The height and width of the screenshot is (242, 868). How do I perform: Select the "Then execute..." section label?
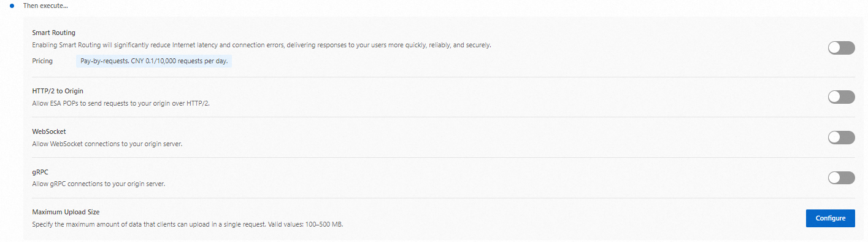point(45,6)
